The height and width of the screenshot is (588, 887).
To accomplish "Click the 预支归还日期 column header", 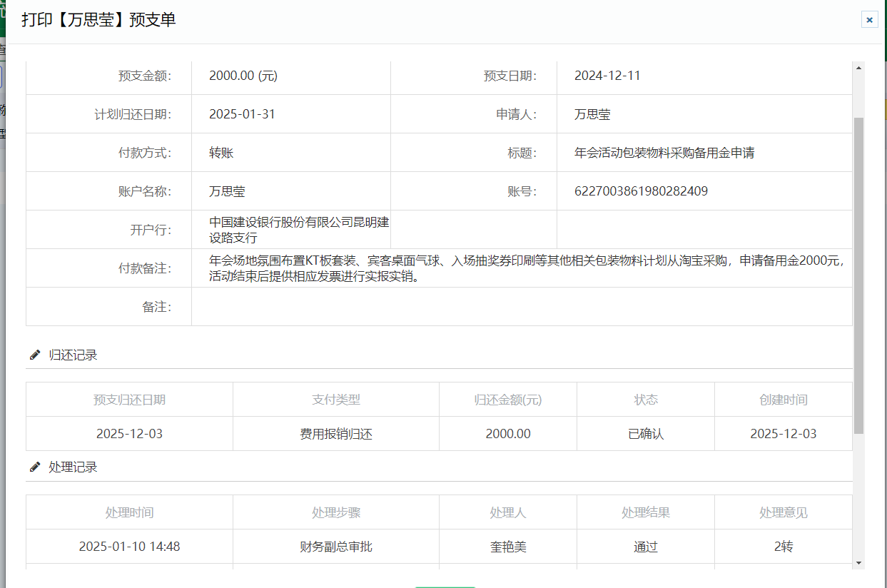I will coord(129,400).
